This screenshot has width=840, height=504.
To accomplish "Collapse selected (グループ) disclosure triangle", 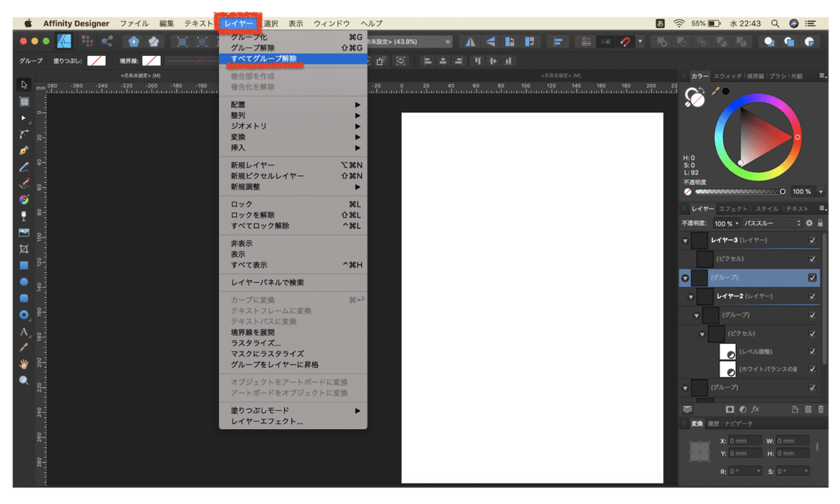I will tap(686, 278).
